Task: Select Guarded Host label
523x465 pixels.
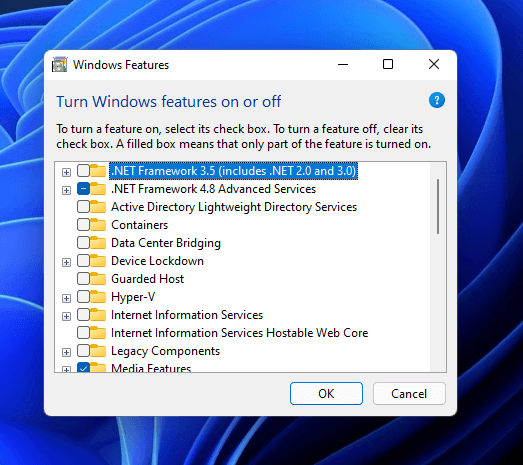Action: (147, 279)
